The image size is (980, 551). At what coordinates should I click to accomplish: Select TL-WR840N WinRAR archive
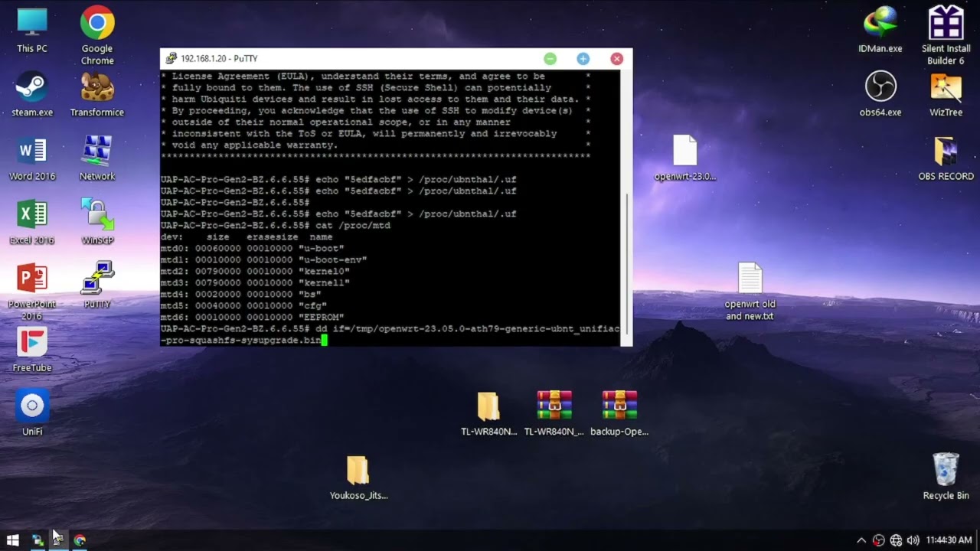tap(554, 413)
